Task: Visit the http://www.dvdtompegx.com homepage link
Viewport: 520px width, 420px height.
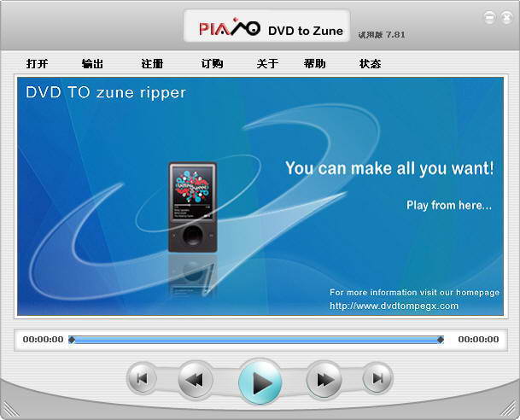Action: point(394,306)
